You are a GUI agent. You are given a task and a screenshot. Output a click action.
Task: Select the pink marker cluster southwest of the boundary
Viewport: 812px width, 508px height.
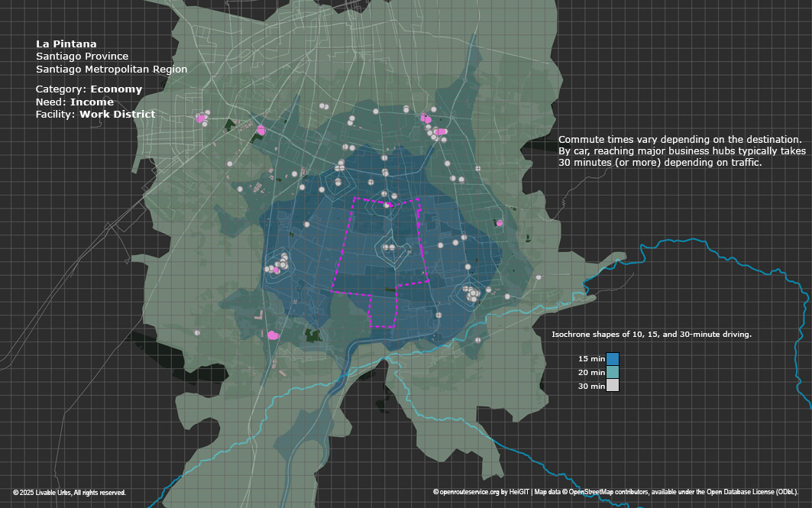(x=272, y=335)
